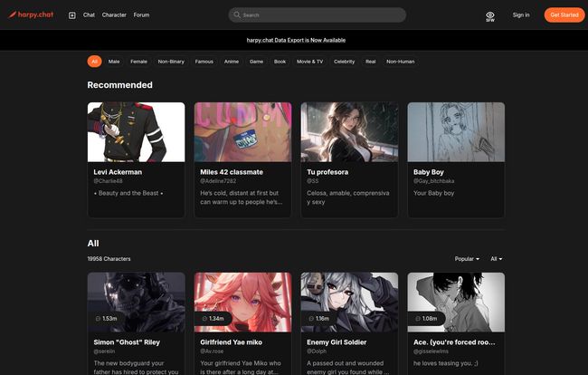The height and width of the screenshot is (375, 588).
Task: Click the plus create icon in navbar
Action: (72, 15)
